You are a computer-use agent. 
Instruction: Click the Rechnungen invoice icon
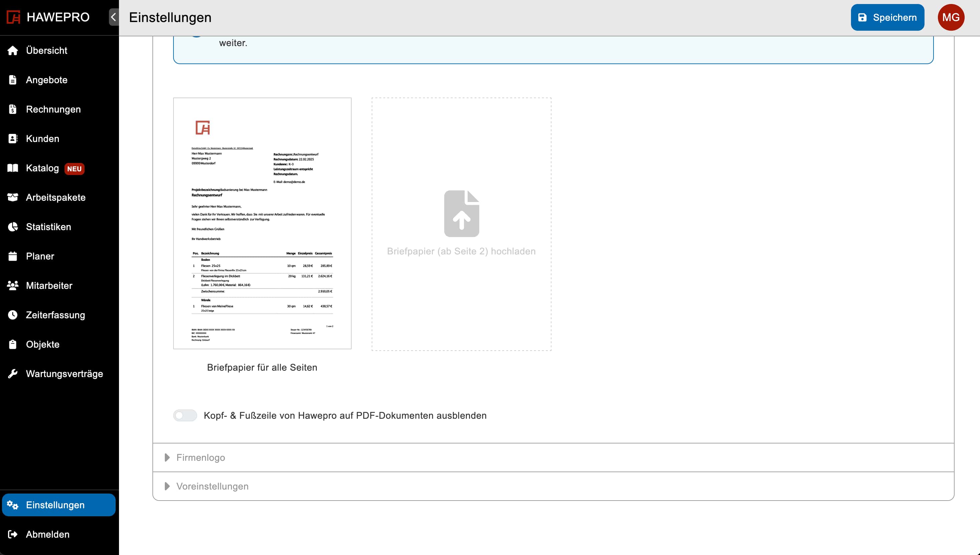point(13,110)
